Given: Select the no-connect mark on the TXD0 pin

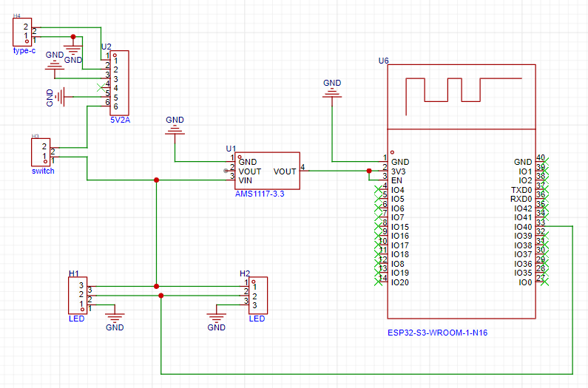Looking at the screenshot, I should click(545, 187).
